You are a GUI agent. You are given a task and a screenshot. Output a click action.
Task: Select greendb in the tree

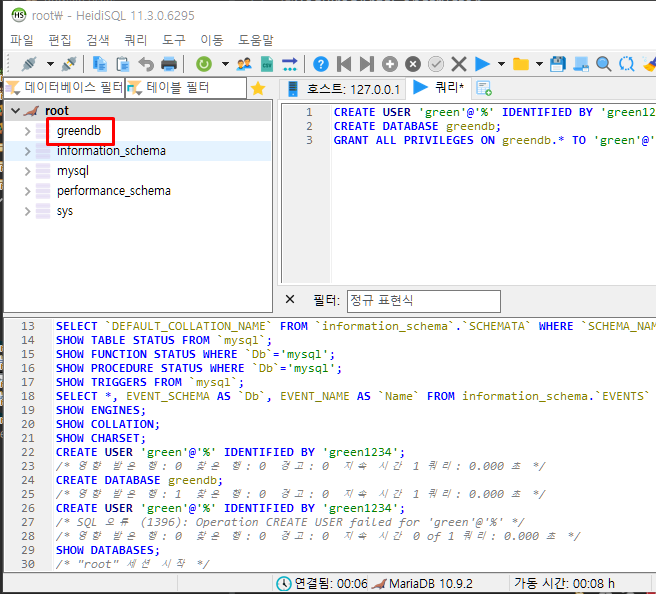point(79,131)
